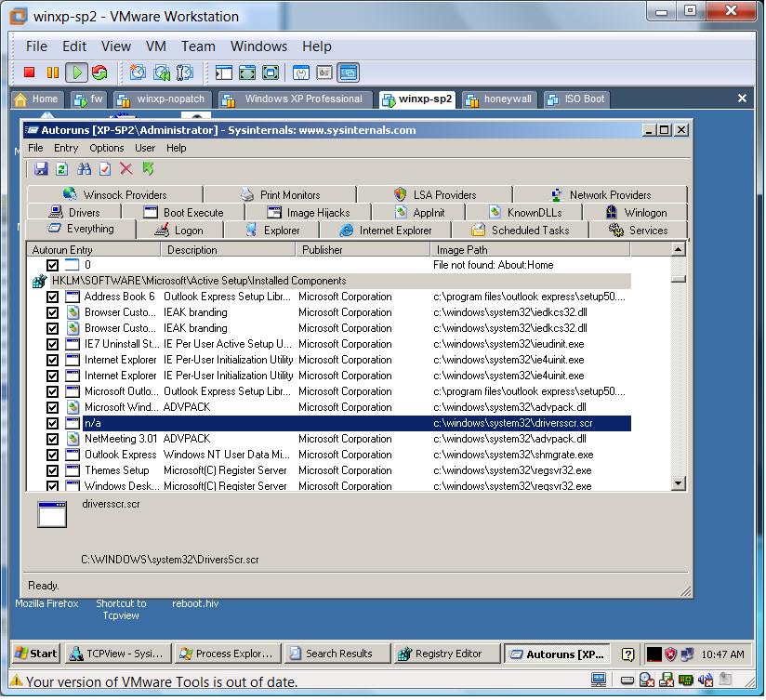Open the Options menu in Autoruns
Image resolution: width=766 pixels, height=700 pixels.
[107, 148]
